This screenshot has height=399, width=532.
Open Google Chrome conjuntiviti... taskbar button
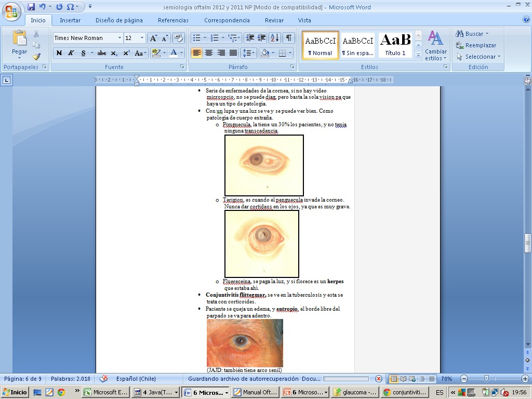pyautogui.click(x=405, y=392)
